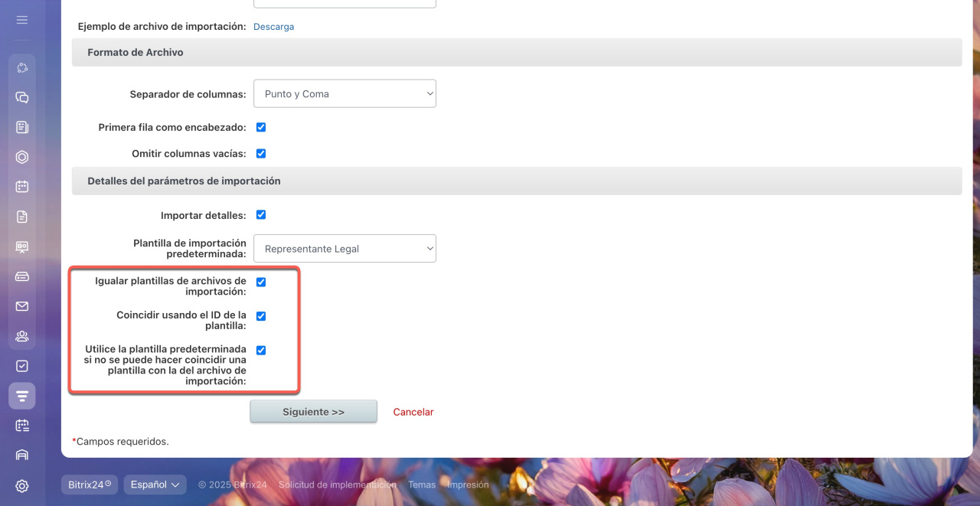Open 'Plantilla de importación predeterminada' dropdown

coord(345,248)
